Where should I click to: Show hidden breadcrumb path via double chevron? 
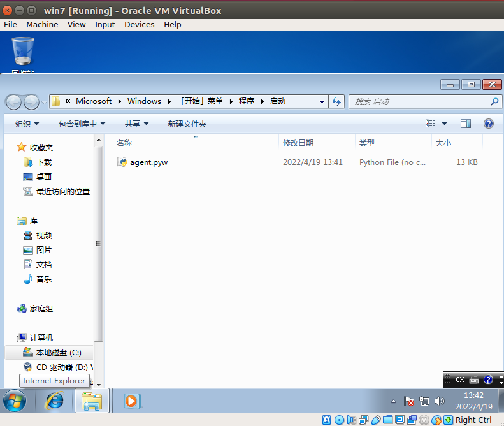point(68,101)
